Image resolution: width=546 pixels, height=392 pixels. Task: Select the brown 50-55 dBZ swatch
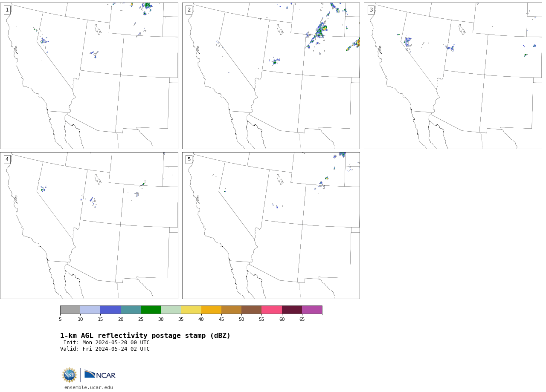pyautogui.click(x=251, y=310)
